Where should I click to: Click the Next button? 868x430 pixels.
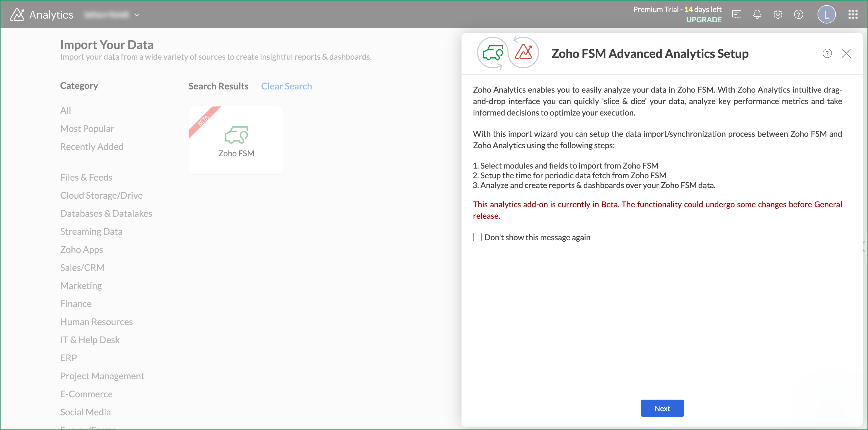pyautogui.click(x=662, y=408)
